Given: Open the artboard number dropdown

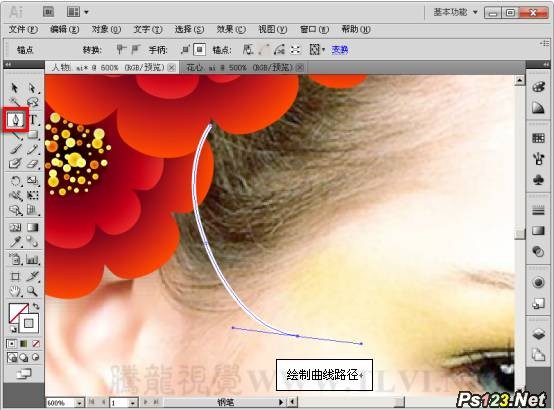Looking at the screenshot, I should coord(132,403).
